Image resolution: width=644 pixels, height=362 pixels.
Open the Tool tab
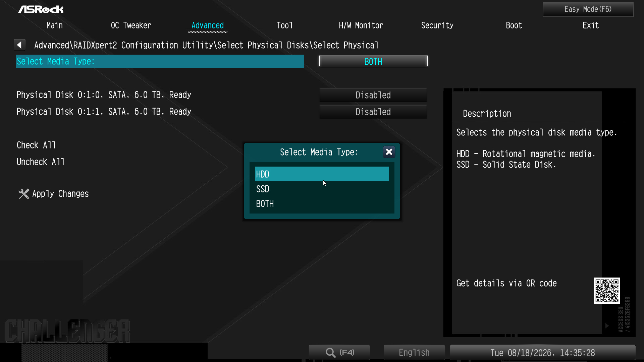[x=284, y=25]
